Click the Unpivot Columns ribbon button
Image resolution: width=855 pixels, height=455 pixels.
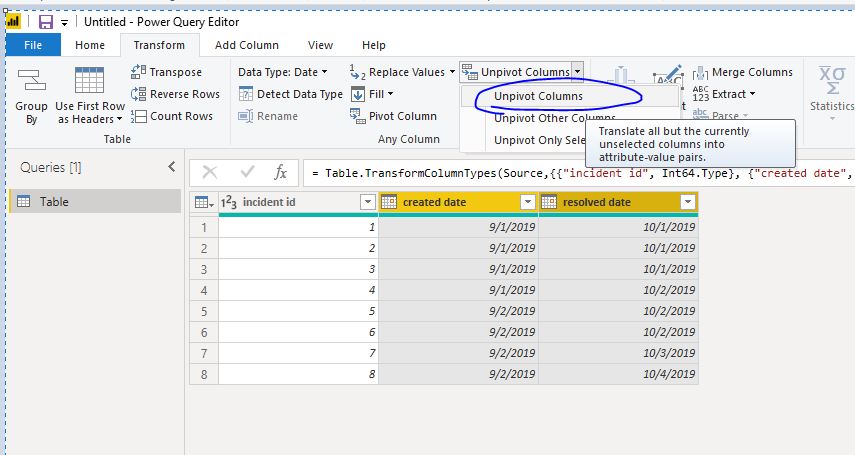pos(516,72)
